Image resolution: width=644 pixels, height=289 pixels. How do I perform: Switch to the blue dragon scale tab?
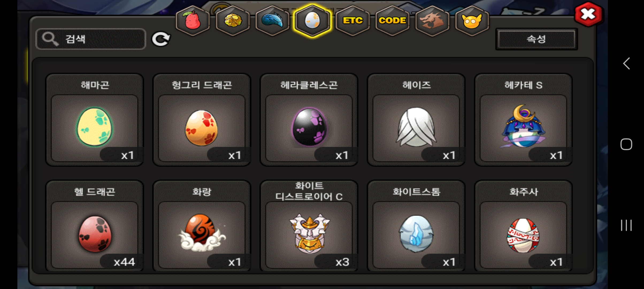click(272, 21)
